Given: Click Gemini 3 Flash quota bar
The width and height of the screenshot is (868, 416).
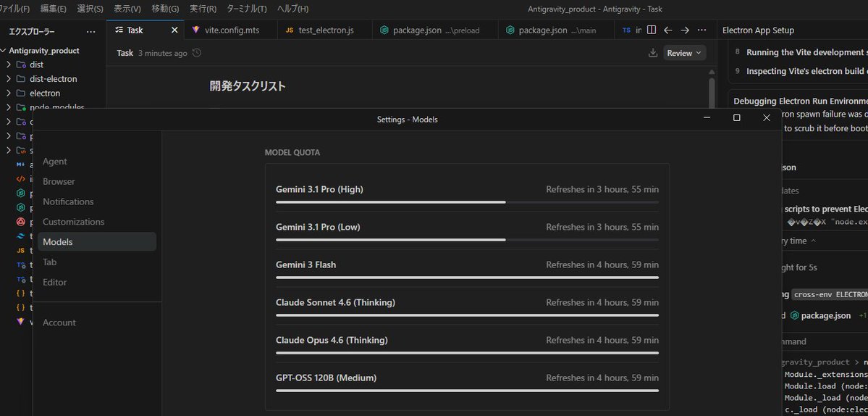Looking at the screenshot, I should 467,278.
